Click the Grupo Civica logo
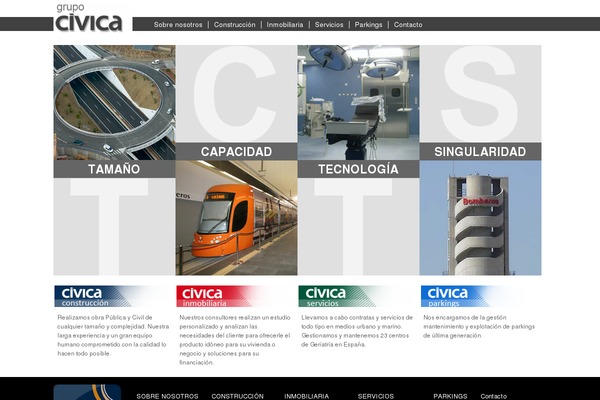Viewport: 600px width, 400px height. (x=89, y=18)
